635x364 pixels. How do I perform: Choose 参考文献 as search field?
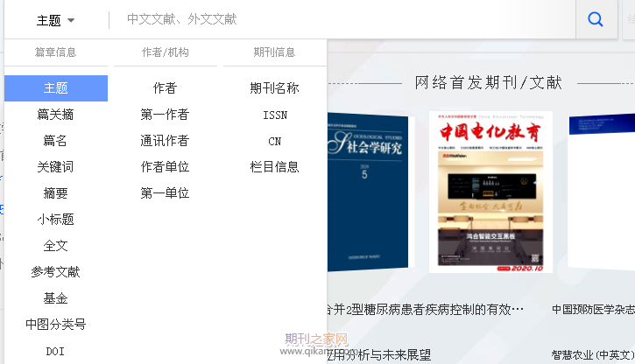point(55,272)
